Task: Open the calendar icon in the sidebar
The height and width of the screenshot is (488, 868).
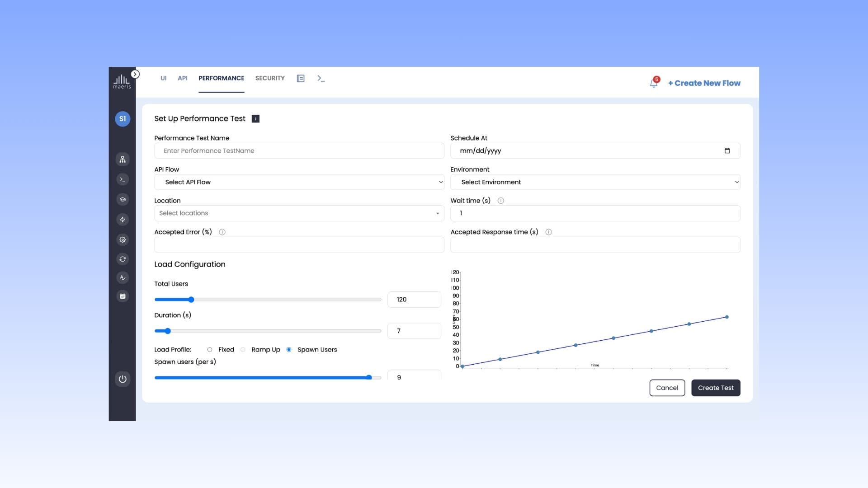Action: pyautogui.click(x=123, y=296)
